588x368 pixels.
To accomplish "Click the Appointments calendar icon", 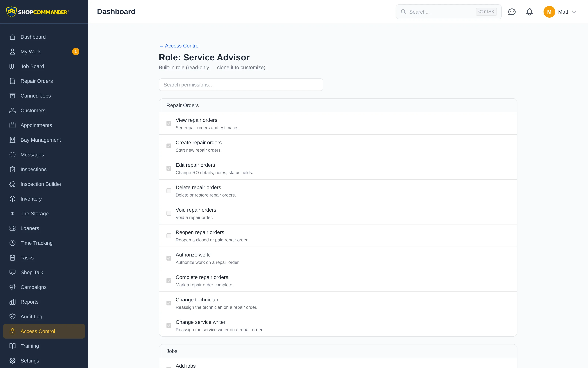I will [x=12, y=125].
